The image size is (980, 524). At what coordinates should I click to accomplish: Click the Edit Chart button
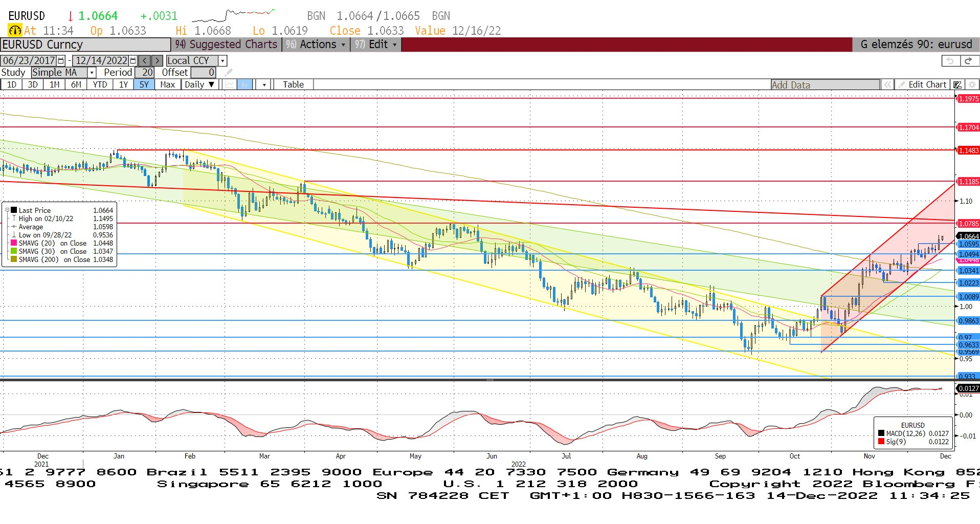926,84
